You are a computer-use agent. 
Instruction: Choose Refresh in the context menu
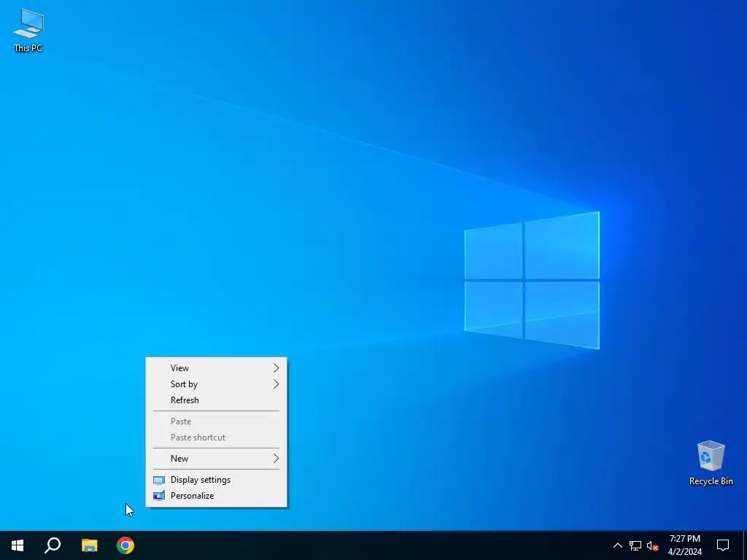click(216, 400)
